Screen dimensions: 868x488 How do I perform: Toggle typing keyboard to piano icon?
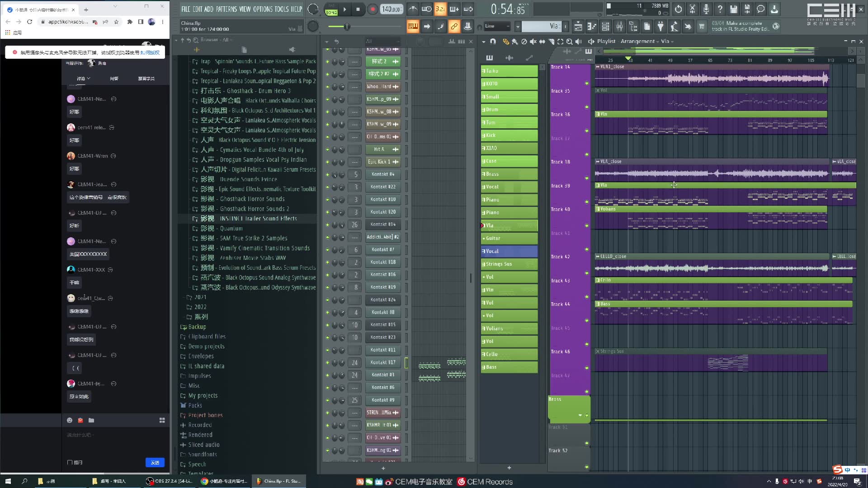[x=413, y=27]
